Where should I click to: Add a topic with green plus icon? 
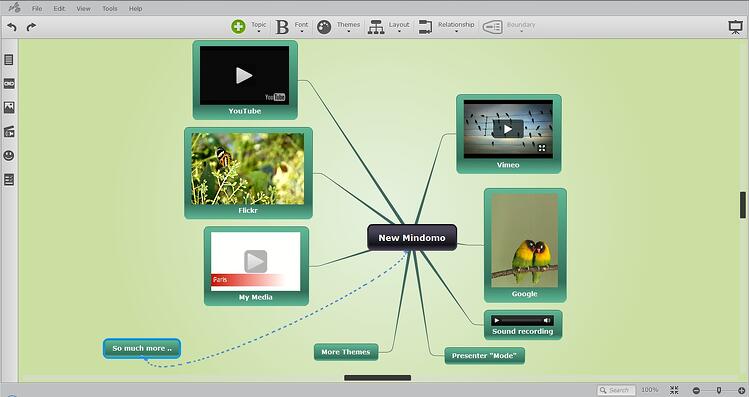click(238, 27)
